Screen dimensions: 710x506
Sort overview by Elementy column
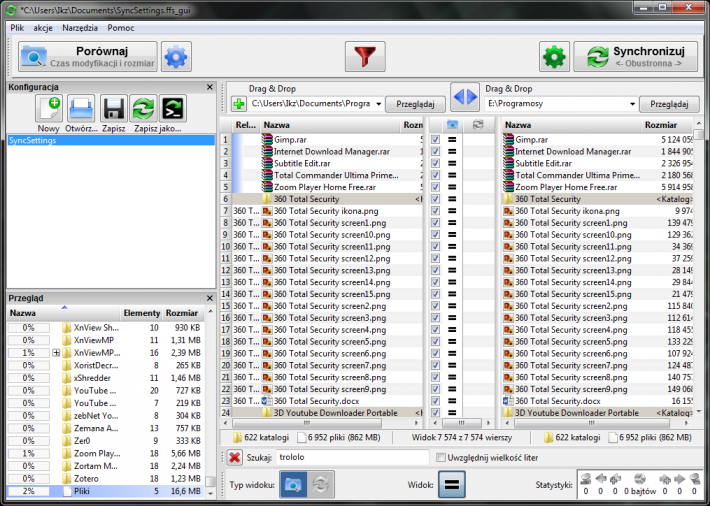click(142, 313)
